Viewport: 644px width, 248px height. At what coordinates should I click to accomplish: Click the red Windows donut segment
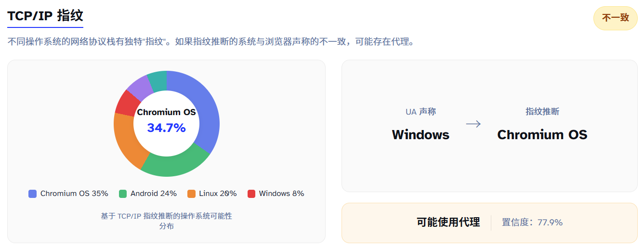point(125,103)
